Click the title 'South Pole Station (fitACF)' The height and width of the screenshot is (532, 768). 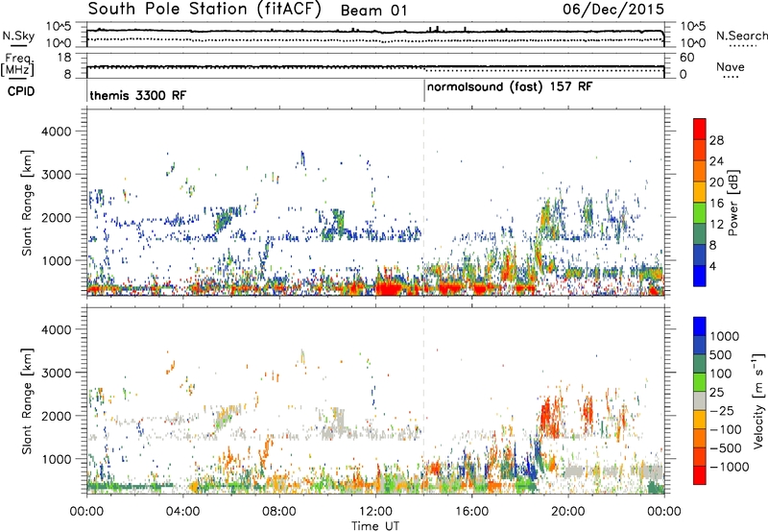point(204,10)
